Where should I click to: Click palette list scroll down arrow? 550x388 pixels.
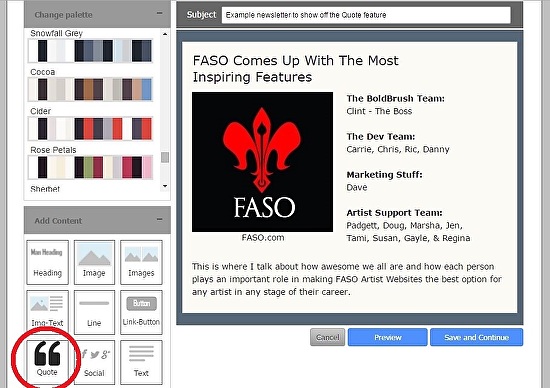(x=165, y=186)
